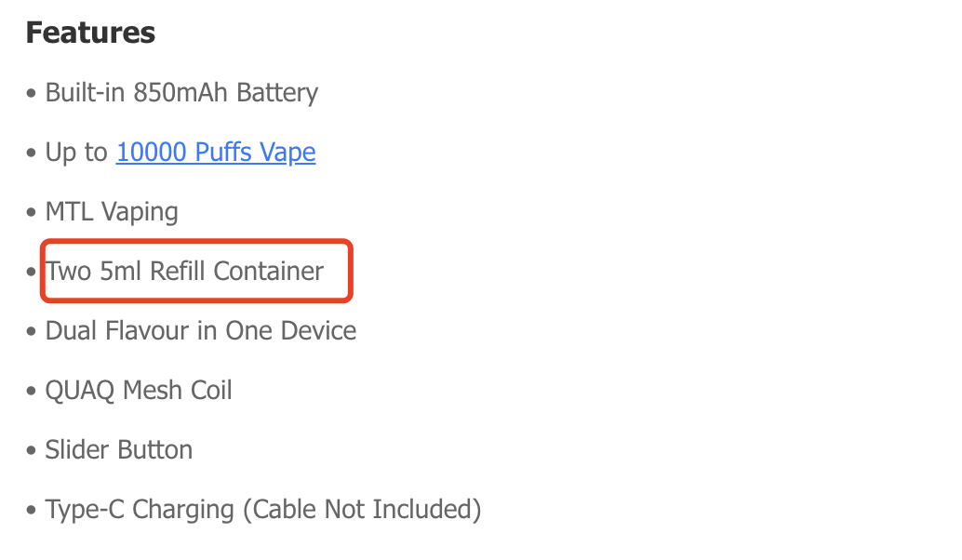Screen dimensions: 962x560
Task: Click the Features heading
Action: tap(91, 33)
